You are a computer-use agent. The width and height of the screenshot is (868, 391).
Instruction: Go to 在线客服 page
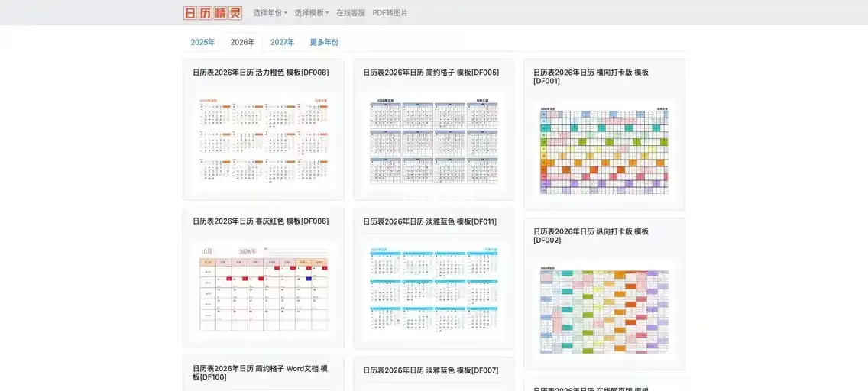tap(351, 13)
